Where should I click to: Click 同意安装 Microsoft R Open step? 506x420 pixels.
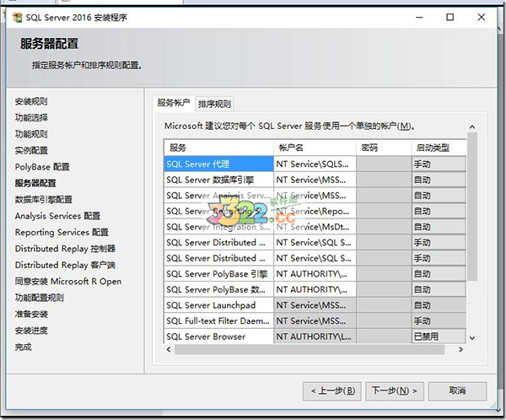click(x=68, y=281)
